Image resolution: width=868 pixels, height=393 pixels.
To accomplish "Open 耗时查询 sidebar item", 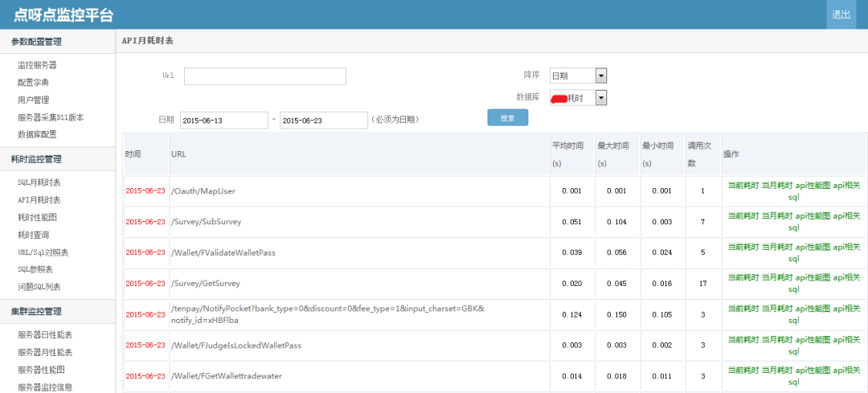I will (x=33, y=235).
